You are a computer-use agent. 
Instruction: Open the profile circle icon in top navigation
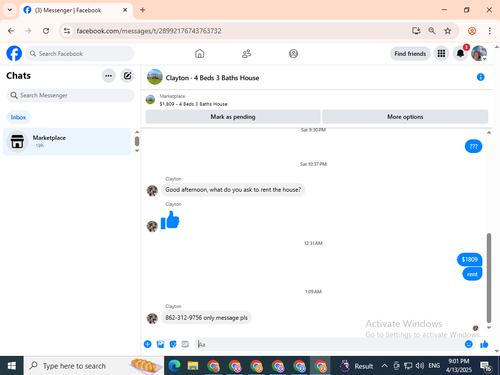point(293,53)
